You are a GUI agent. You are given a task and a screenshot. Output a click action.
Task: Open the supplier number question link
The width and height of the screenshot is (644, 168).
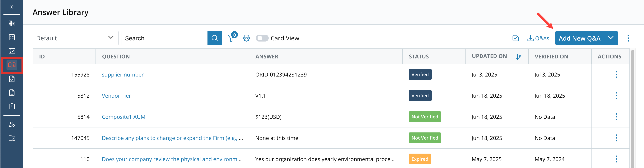123,74
